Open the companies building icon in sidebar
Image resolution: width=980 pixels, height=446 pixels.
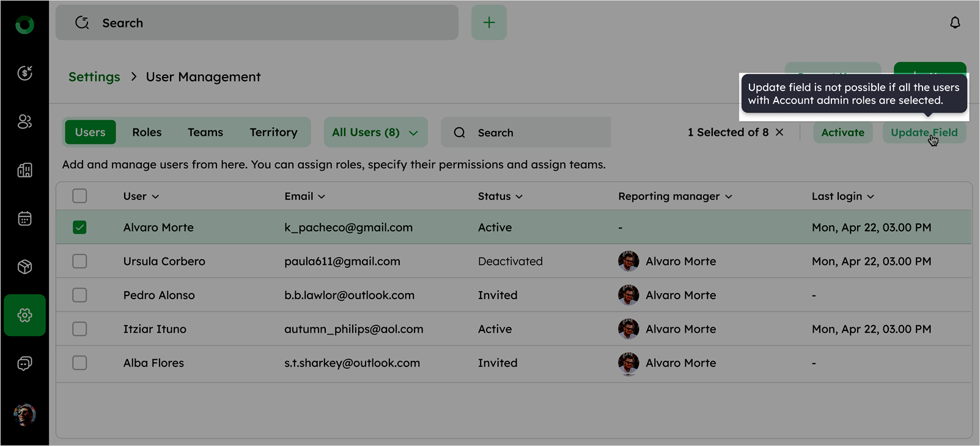tap(25, 170)
